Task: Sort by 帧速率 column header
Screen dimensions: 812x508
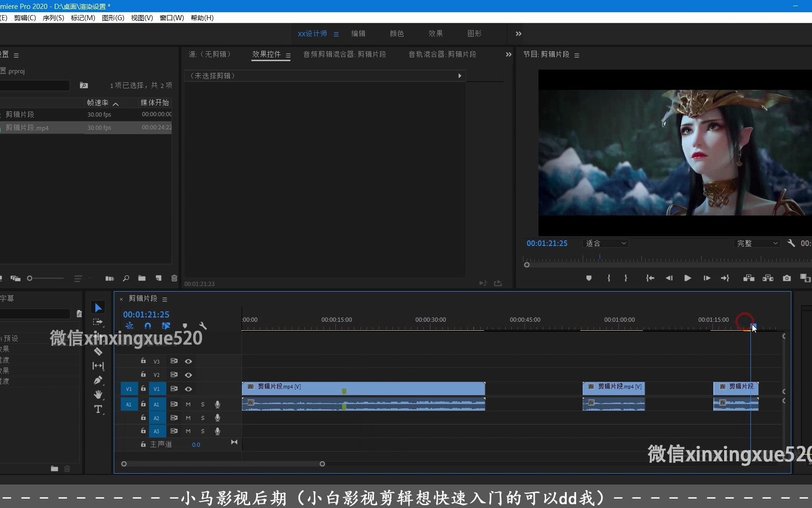Action: [98, 103]
